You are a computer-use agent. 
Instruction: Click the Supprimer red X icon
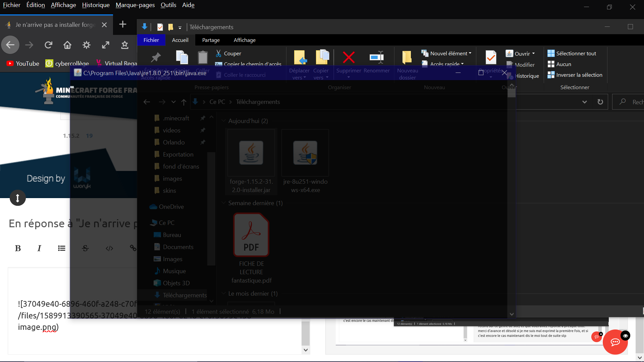[x=348, y=57]
